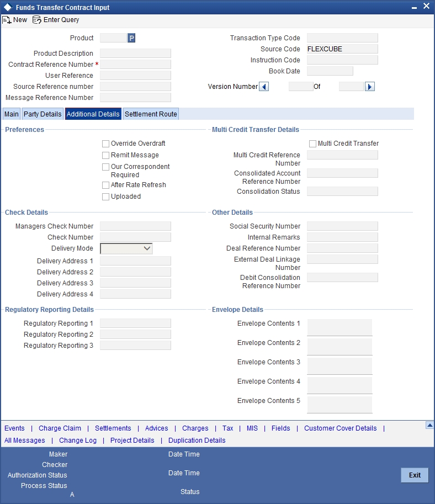
Task: Click the Transaction Type Code field
Action: coord(342,38)
